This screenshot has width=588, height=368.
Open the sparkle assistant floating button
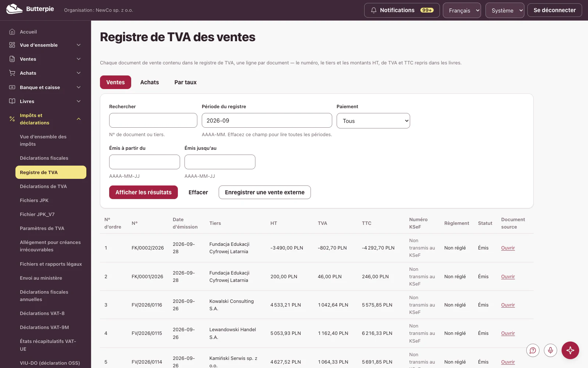click(x=570, y=350)
